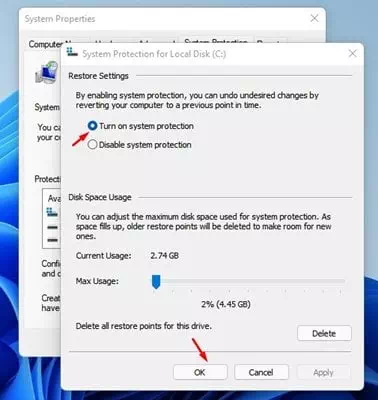Click the Max Usage slider thumb
The width and height of the screenshot is (378, 400).
tap(156, 282)
